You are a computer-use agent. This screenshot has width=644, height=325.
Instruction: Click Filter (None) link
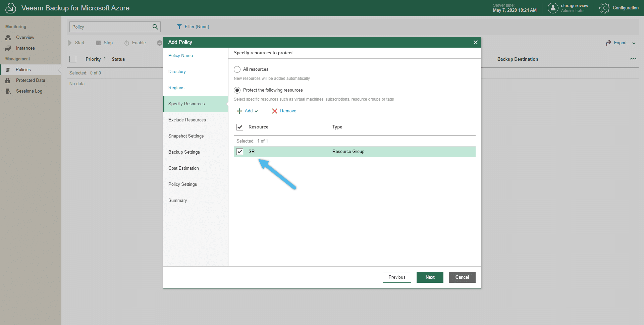(x=197, y=27)
